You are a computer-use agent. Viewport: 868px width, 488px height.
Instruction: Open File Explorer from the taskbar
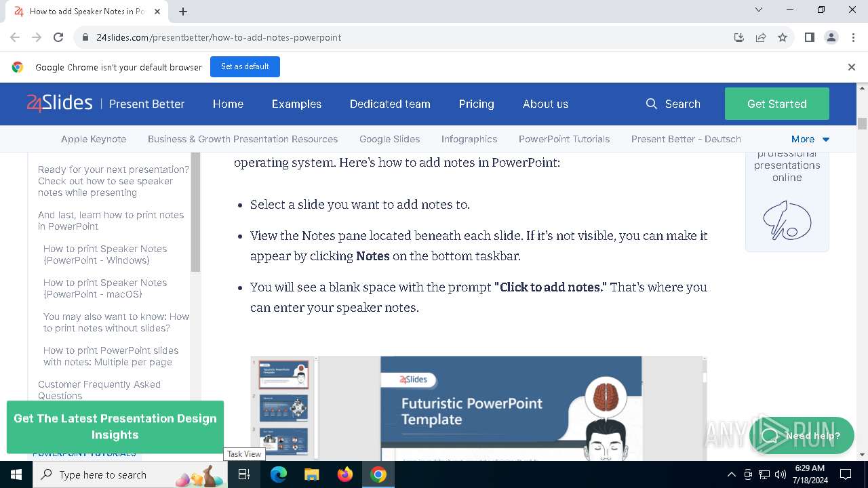coord(311,474)
